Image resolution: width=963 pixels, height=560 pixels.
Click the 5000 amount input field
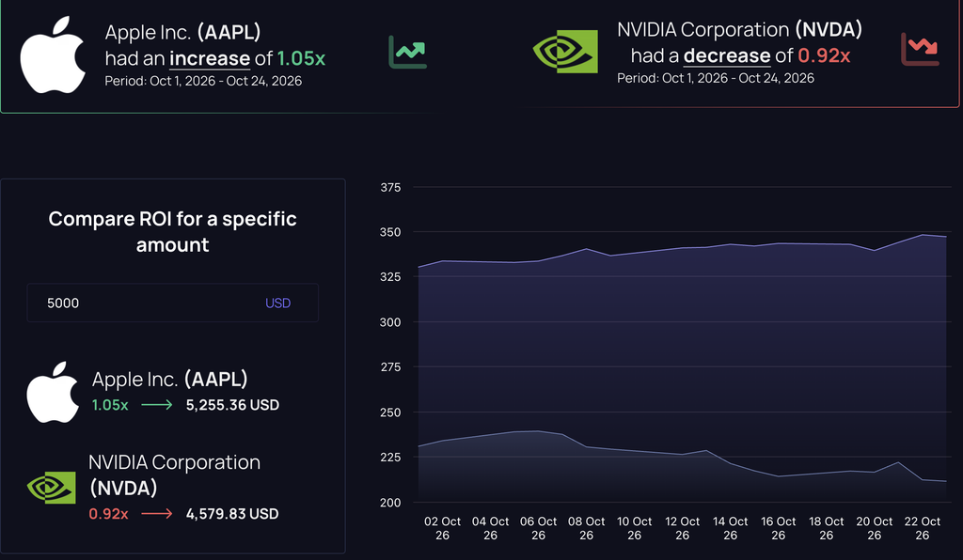(173, 303)
